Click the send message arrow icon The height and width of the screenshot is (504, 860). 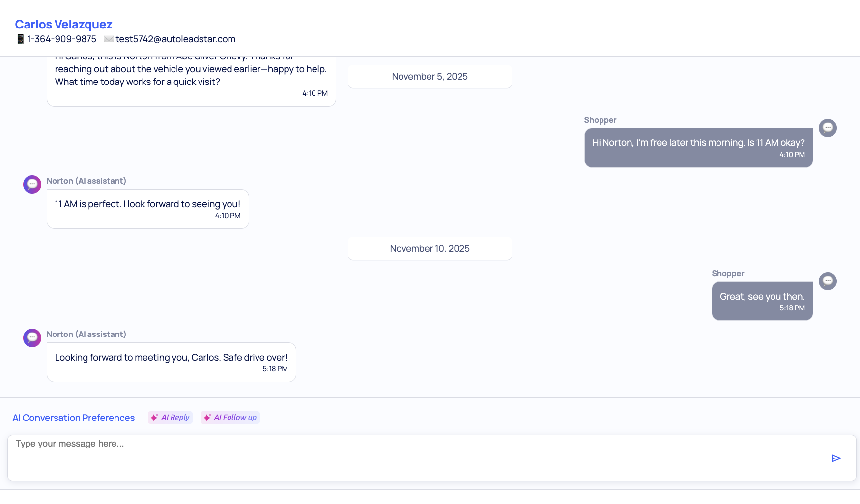coord(836,458)
